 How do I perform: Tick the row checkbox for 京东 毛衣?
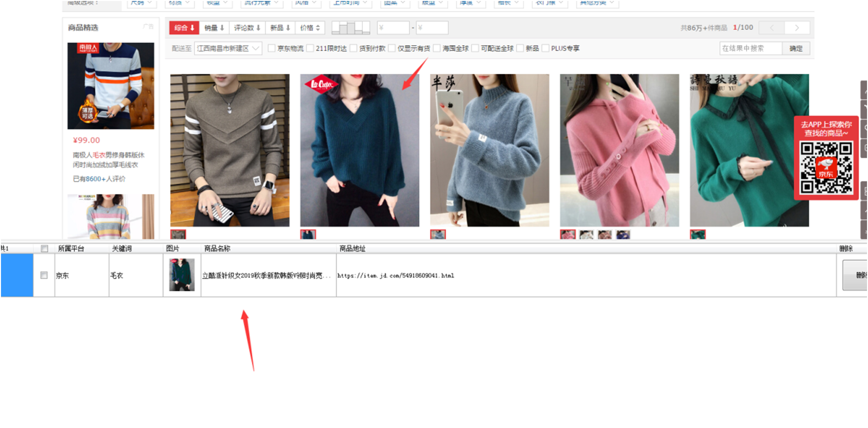click(44, 275)
